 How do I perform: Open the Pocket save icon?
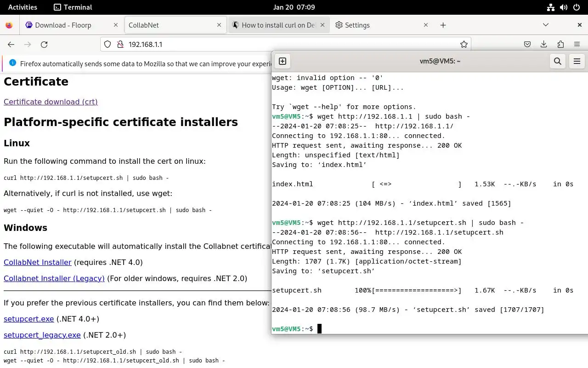[527, 44]
